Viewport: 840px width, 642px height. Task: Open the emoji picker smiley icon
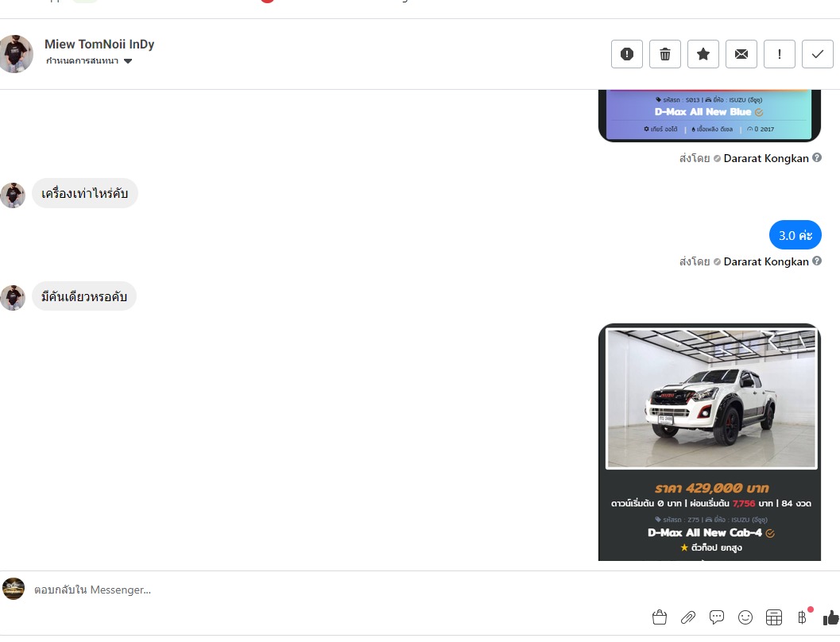(x=745, y=617)
